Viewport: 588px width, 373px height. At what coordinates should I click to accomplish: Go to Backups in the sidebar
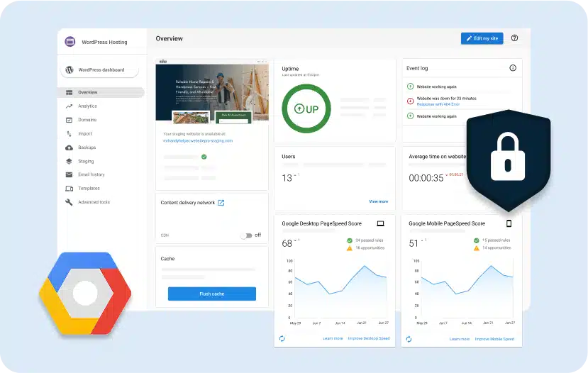[x=87, y=147]
